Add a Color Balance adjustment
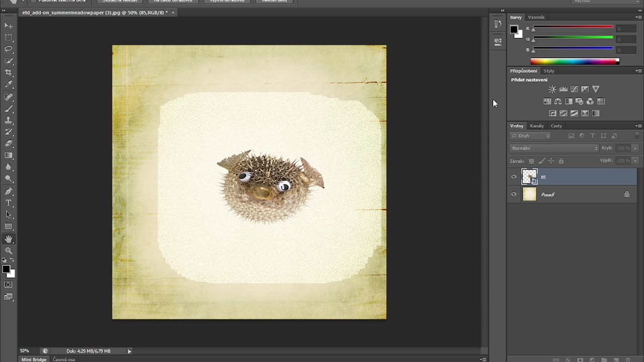Viewport: 644px width, 362px height. tap(558, 102)
